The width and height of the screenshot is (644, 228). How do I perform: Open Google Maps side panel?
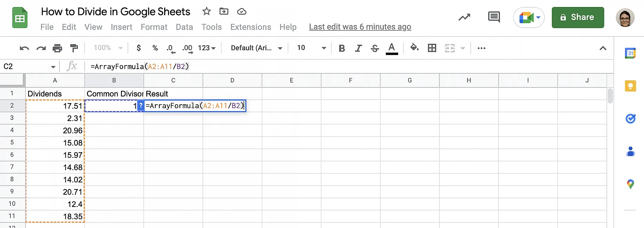click(630, 184)
